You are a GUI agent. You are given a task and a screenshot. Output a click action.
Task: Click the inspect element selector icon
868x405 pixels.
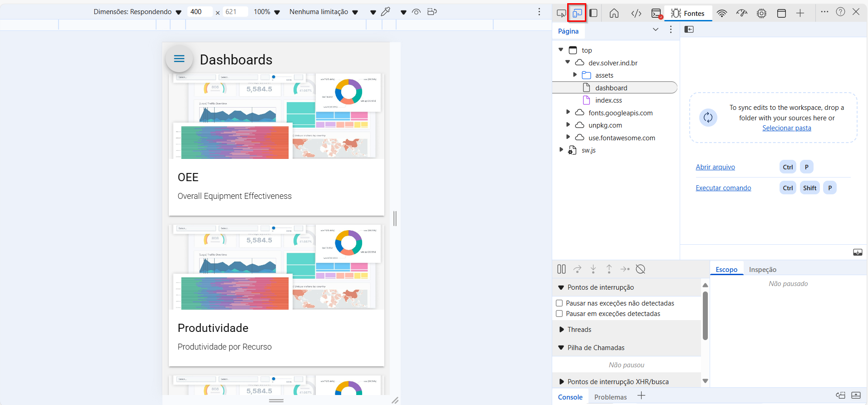click(x=561, y=13)
